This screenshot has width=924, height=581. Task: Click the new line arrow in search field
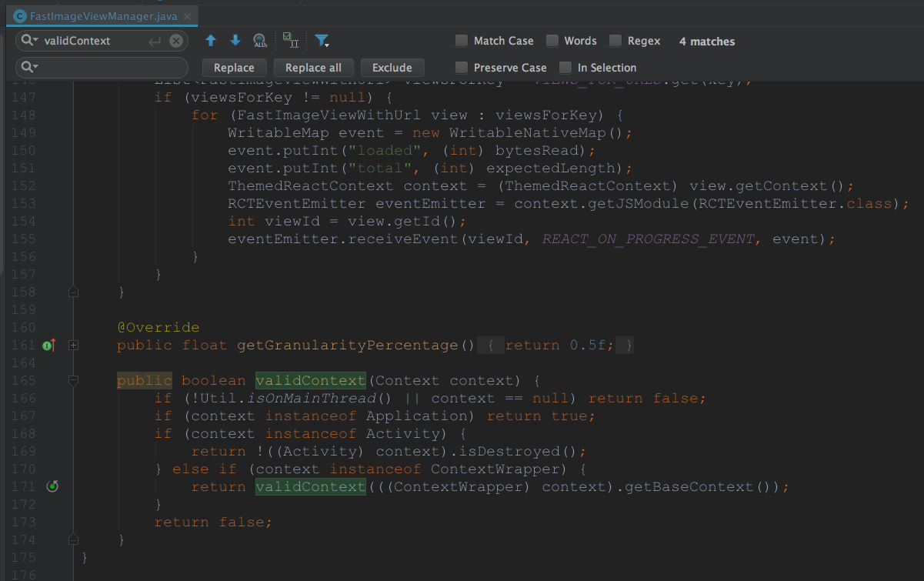point(155,41)
